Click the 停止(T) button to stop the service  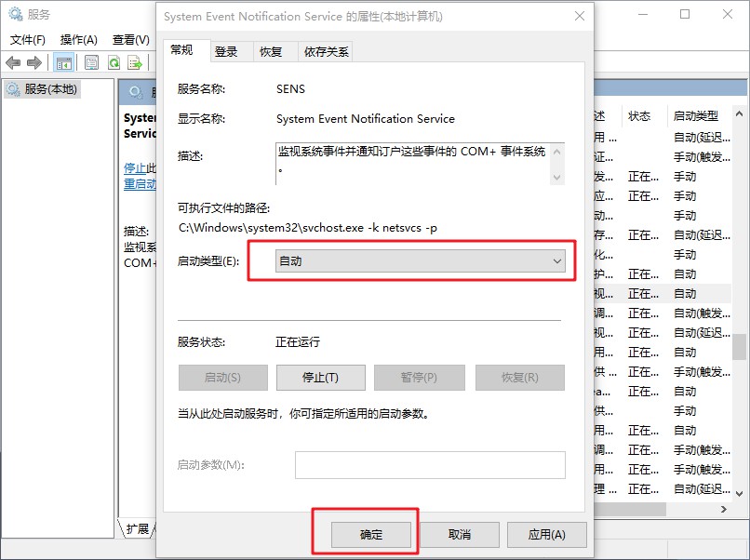(322, 377)
